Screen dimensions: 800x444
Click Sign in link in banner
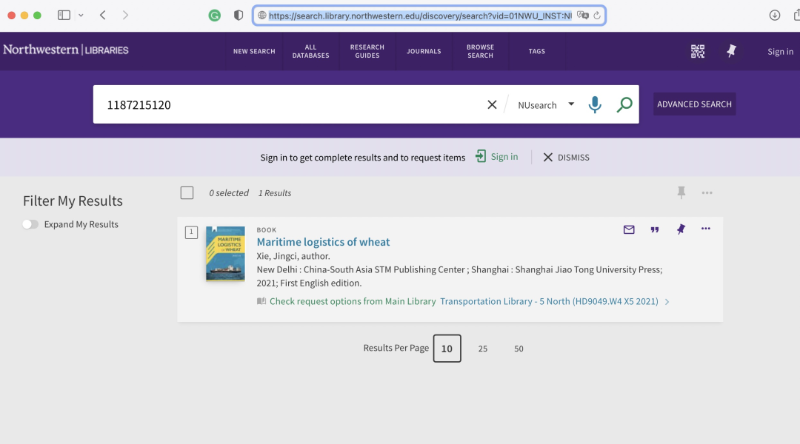point(504,157)
